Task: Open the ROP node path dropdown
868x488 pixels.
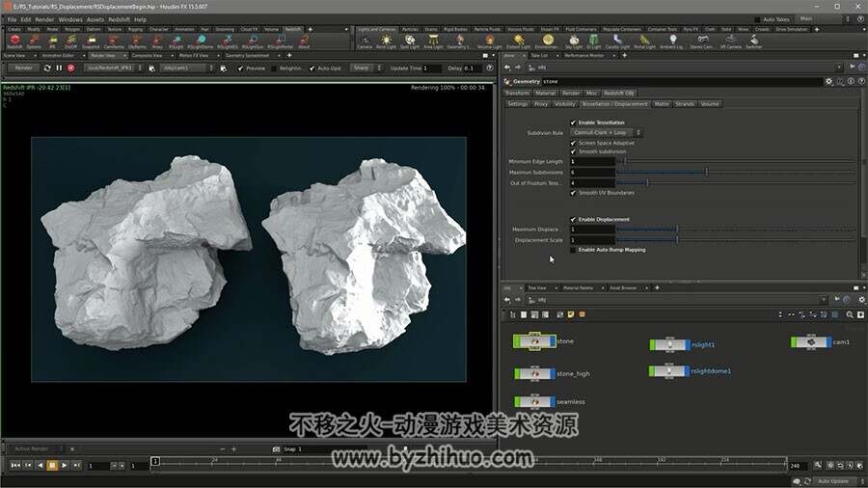Action: click(x=114, y=68)
